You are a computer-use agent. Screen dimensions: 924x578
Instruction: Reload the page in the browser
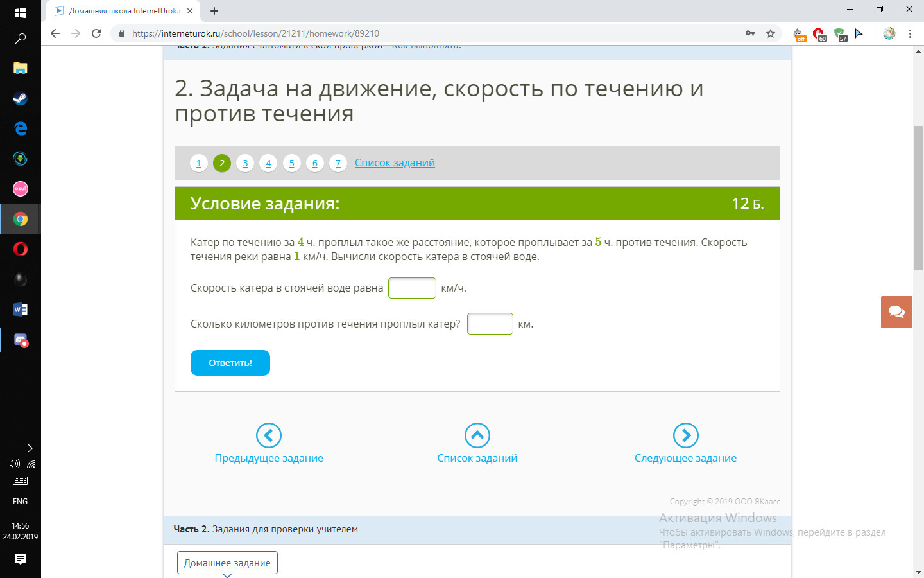[x=96, y=33]
